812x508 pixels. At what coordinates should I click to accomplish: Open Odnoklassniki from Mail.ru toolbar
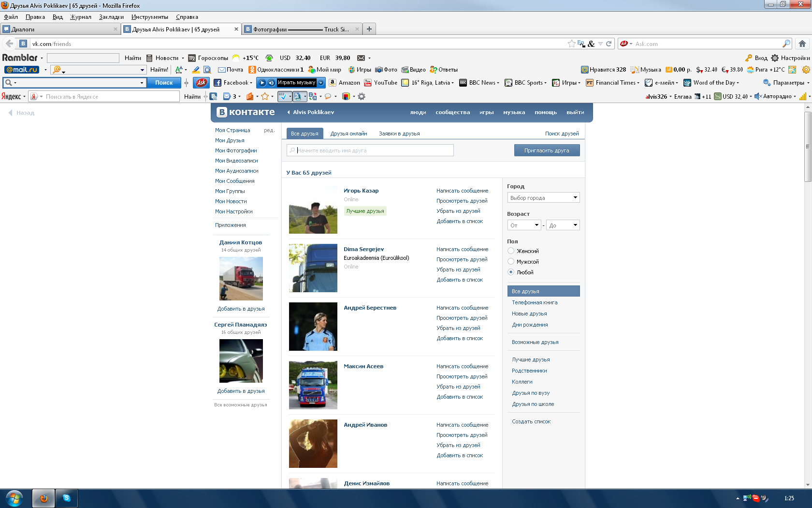(275, 70)
